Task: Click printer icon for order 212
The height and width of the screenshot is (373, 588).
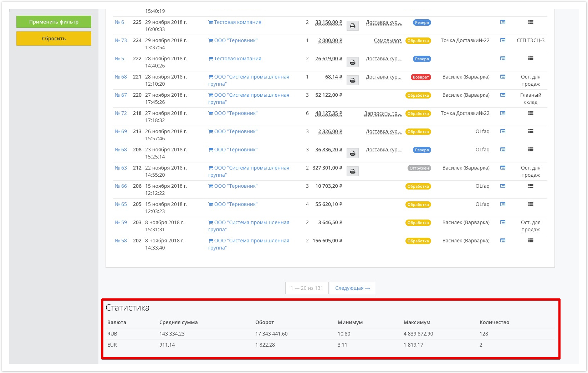Action: pyautogui.click(x=352, y=171)
